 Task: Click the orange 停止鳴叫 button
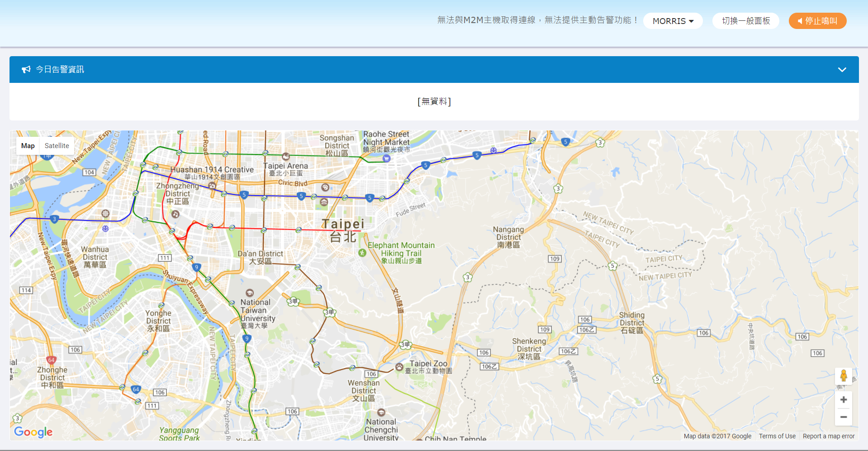(x=817, y=21)
